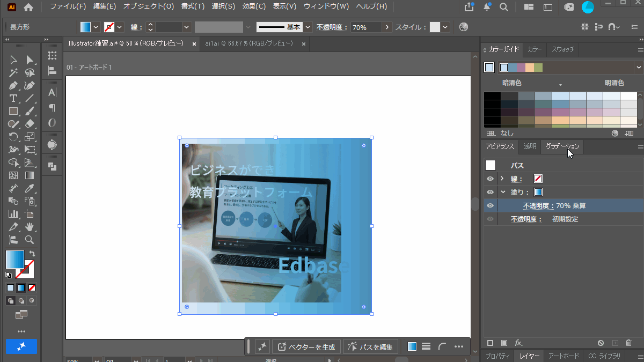
Task: Click the 不透明度 link in control bar
Action: pyautogui.click(x=332, y=27)
